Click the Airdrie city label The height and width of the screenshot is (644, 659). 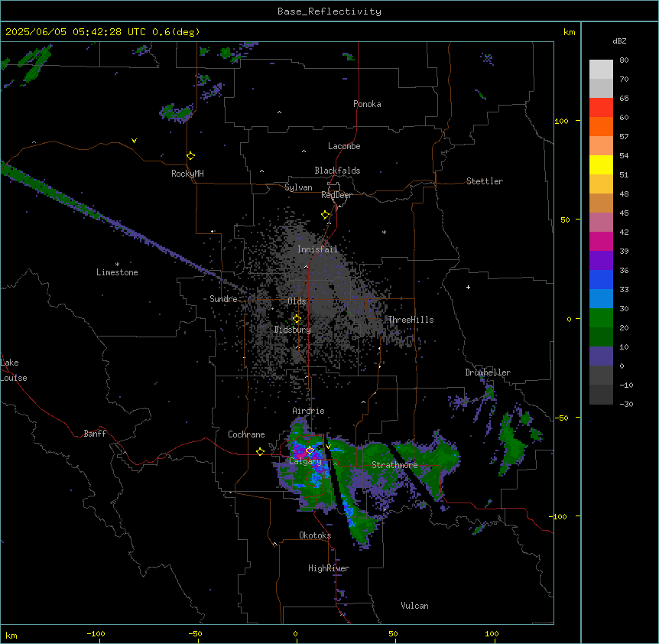pos(308,411)
